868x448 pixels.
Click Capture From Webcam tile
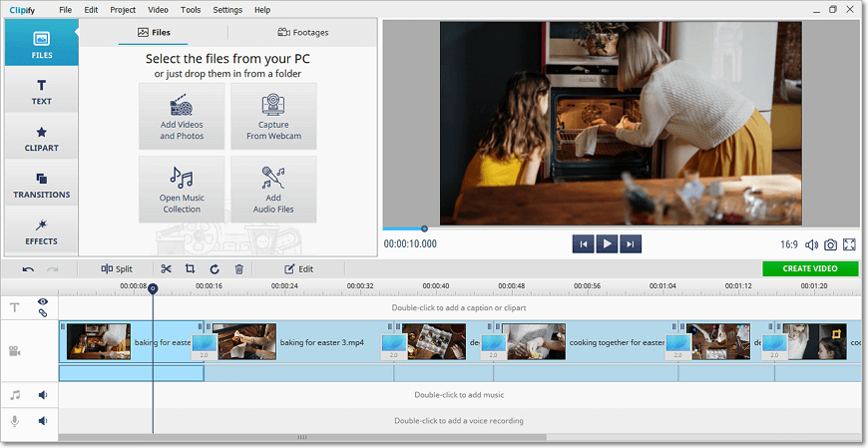pyautogui.click(x=273, y=117)
